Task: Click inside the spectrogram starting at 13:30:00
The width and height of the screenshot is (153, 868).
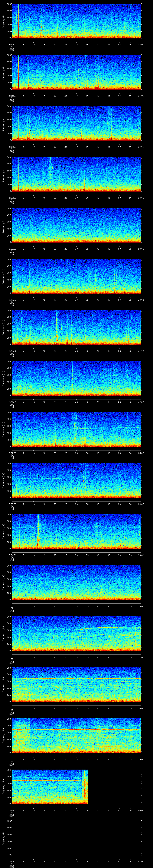Action: (x=77, y=327)
